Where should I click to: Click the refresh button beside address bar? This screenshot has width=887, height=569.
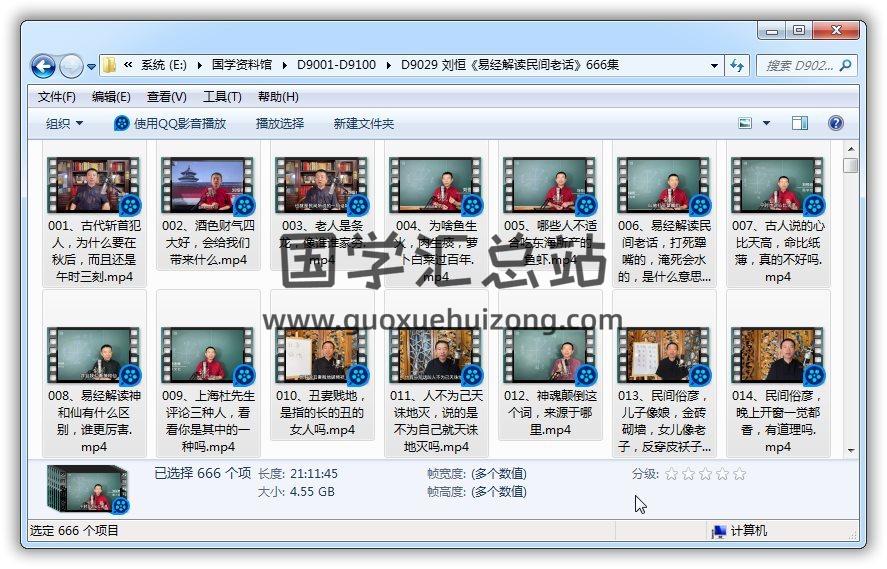[x=737, y=66]
